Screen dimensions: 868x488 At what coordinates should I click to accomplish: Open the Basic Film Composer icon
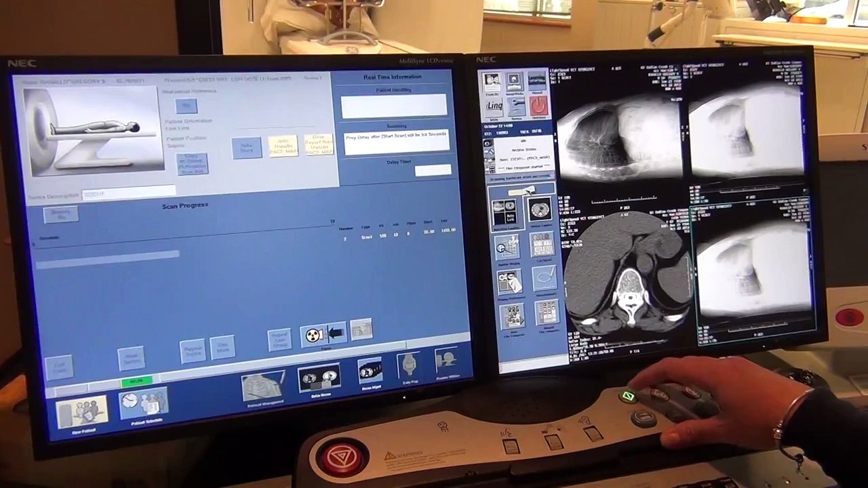[511, 316]
